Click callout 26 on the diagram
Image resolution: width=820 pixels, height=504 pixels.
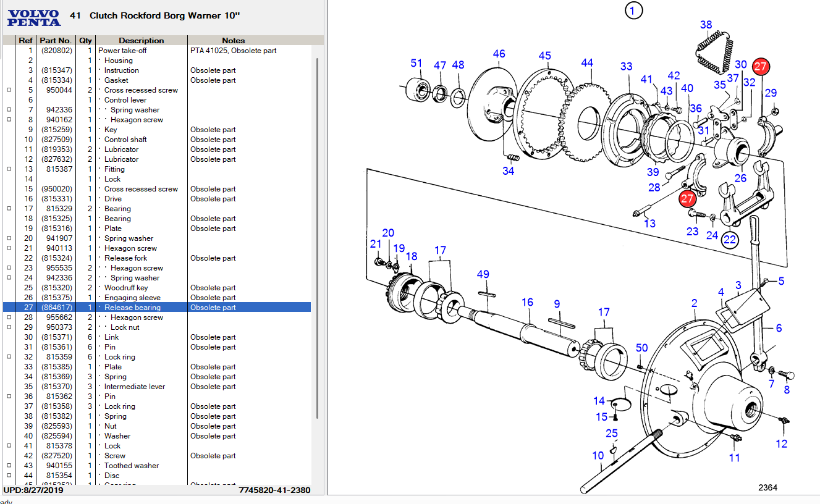[x=740, y=179]
